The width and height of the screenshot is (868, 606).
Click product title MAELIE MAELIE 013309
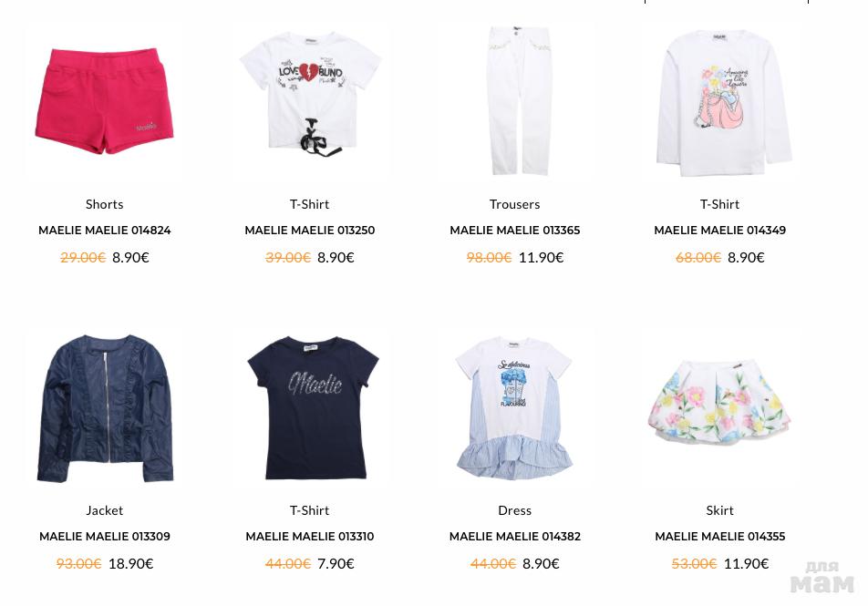[x=104, y=536]
